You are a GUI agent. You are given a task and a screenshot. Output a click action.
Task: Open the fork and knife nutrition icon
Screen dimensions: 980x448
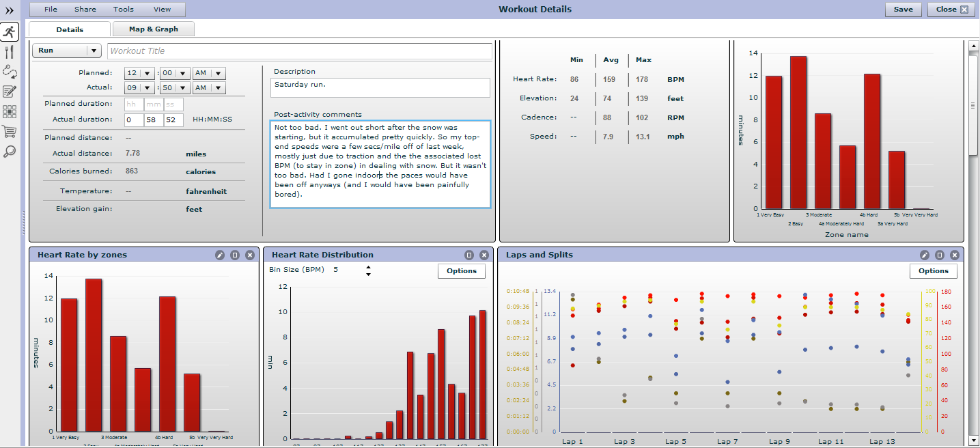pyautogui.click(x=10, y=52)
